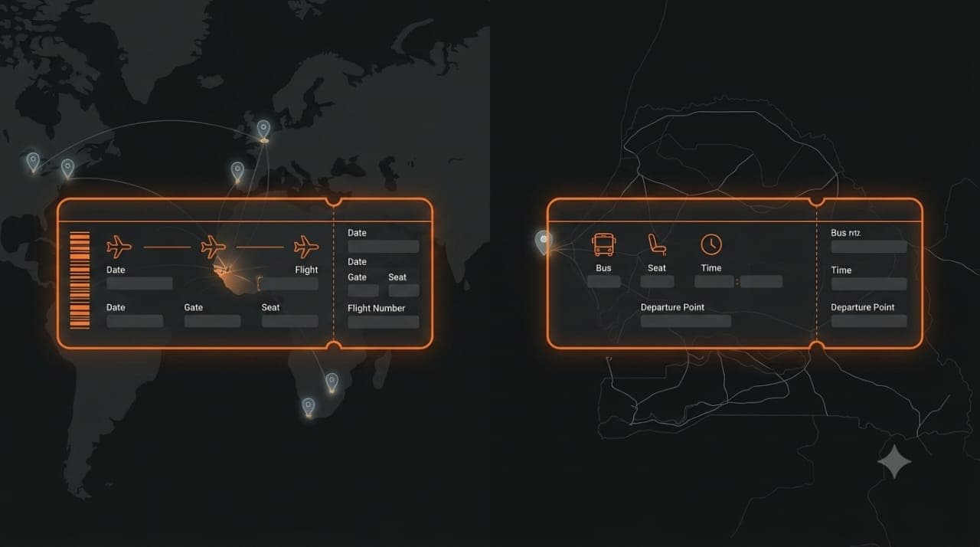Click the Gate field on the flight ticket's bottom row

coord(212,321)
